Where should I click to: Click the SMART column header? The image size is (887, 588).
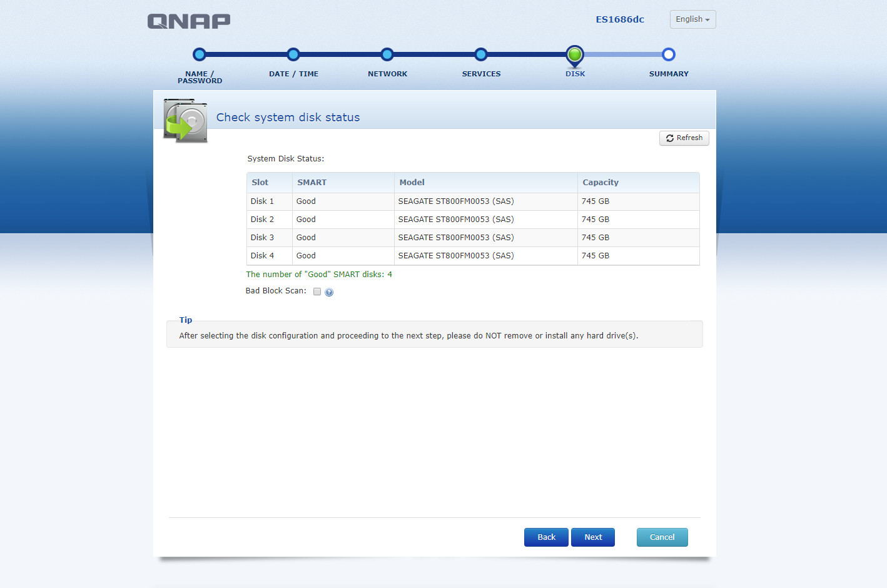coord(312,183)
